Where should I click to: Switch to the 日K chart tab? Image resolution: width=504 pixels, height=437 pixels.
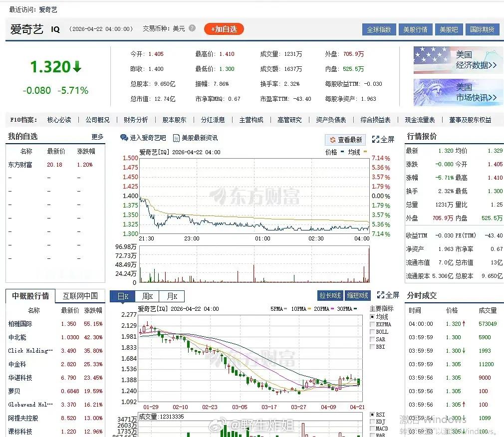point(122,296)
